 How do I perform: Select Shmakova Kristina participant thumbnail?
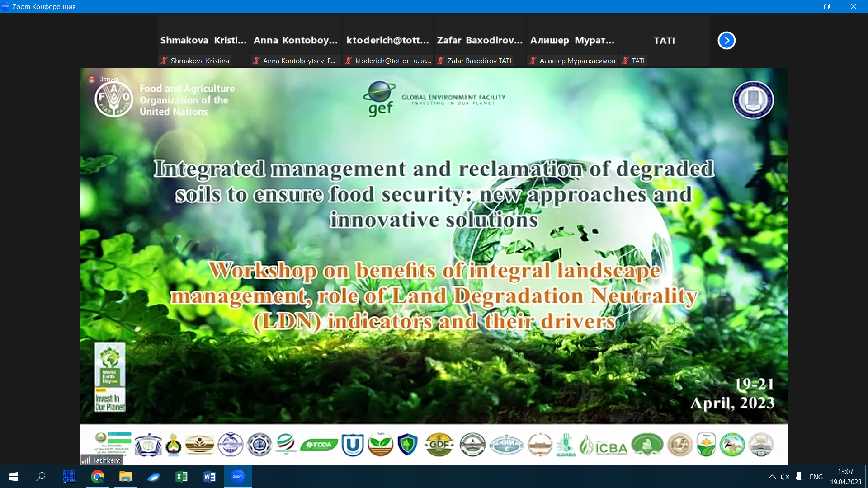point(203,41)
